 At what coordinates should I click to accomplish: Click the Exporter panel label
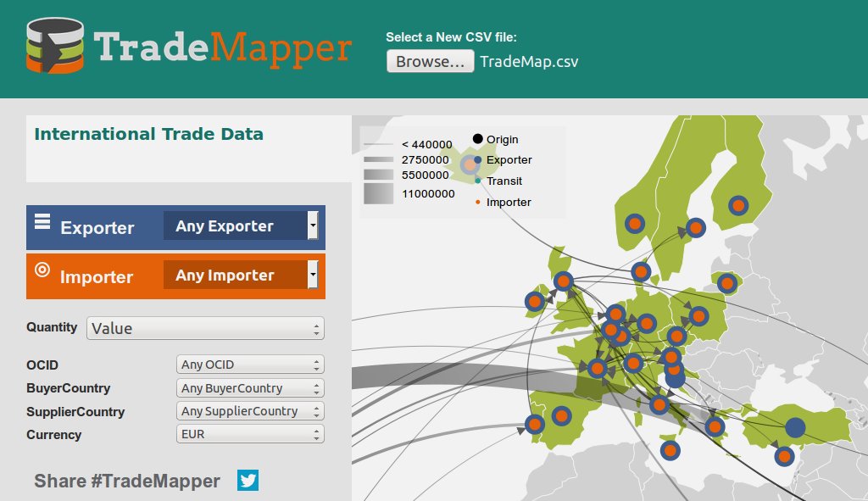pyautogui.click(x=97, y=228)
